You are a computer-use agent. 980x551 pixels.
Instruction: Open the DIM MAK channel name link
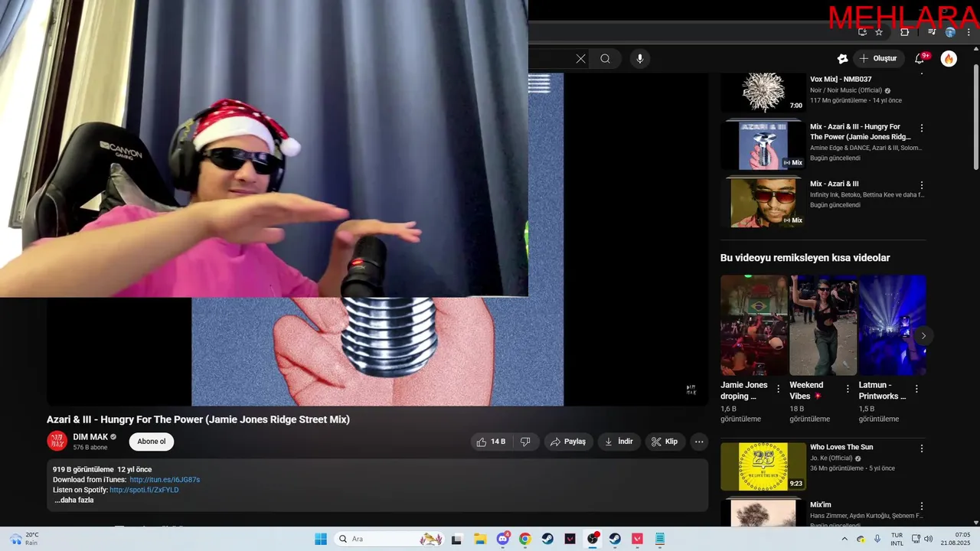pos(90,437)
